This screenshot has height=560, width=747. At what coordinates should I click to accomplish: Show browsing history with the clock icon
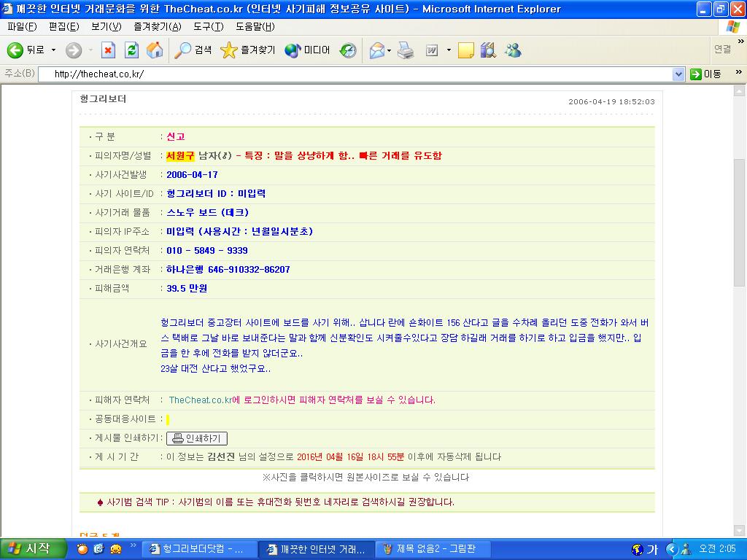pyautogui.click(x=348, y=50)
